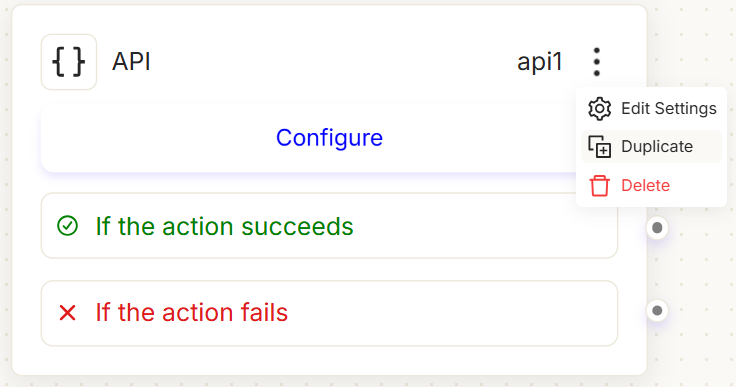Screen dimensions: 736x387
Task: Click the red trash can icon
Action: pos(599,186)
